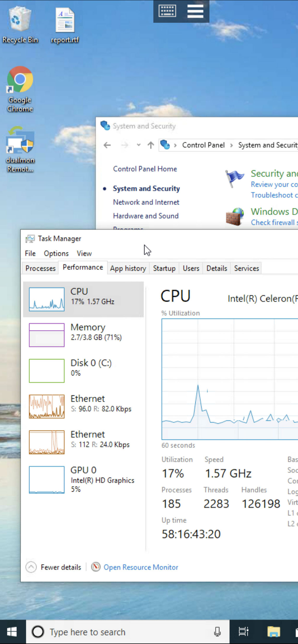Switch to the Processes tab

point(40,268)
